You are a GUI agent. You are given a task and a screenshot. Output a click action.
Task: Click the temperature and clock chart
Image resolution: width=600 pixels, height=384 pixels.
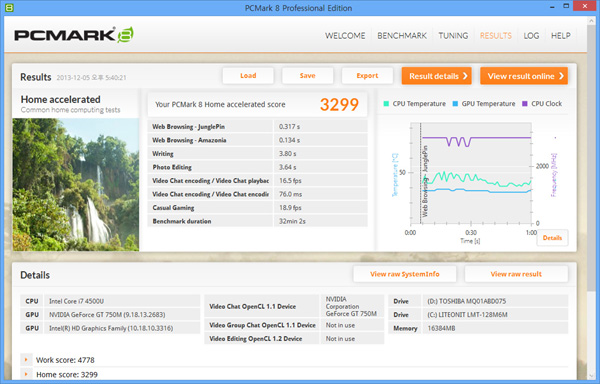tap(471, 173)
